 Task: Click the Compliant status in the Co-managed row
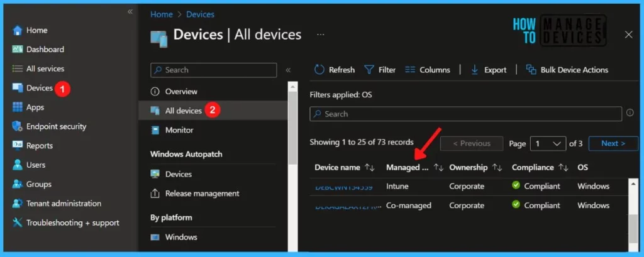coord(536,205)
